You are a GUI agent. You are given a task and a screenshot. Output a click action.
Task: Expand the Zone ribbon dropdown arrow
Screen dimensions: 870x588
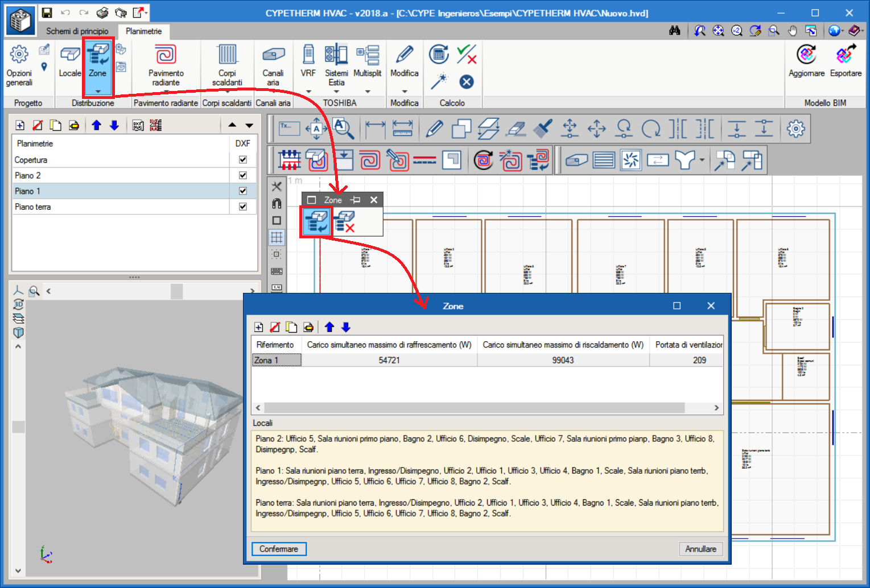tap(98, 91)
